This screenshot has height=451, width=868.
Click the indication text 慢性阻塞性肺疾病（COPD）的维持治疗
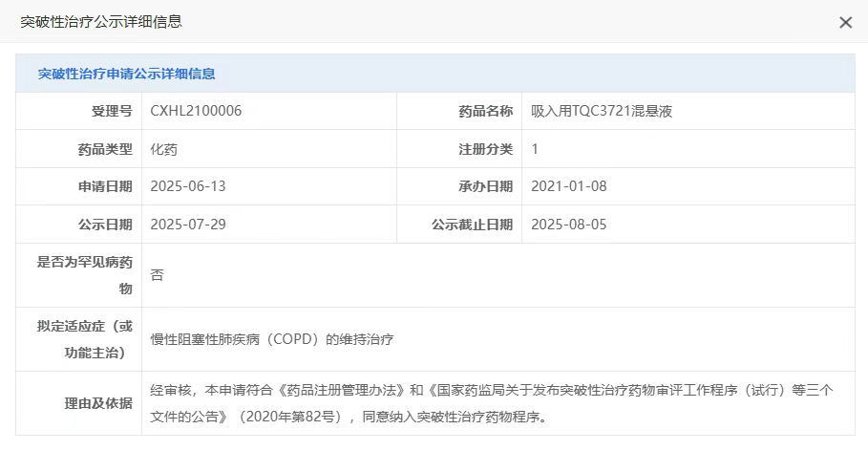click(x=272, y=339)
